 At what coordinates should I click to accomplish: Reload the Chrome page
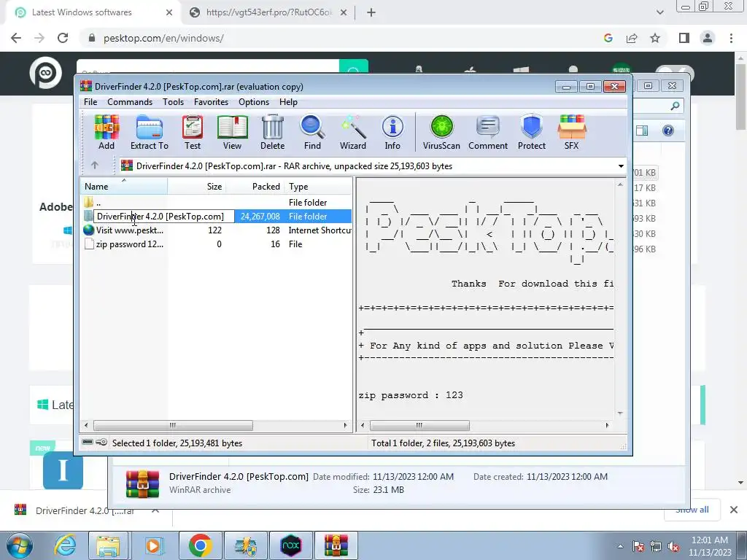[x=63, y=38]
